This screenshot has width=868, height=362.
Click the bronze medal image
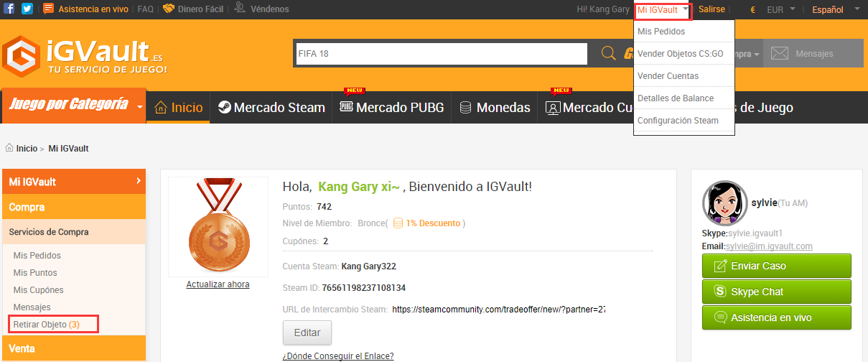(218, 227)
